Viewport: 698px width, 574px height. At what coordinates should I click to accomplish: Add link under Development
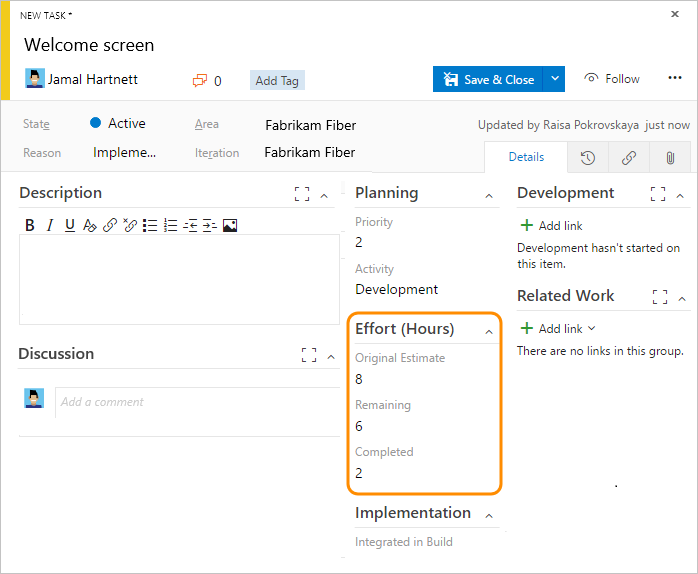(551, 225)
